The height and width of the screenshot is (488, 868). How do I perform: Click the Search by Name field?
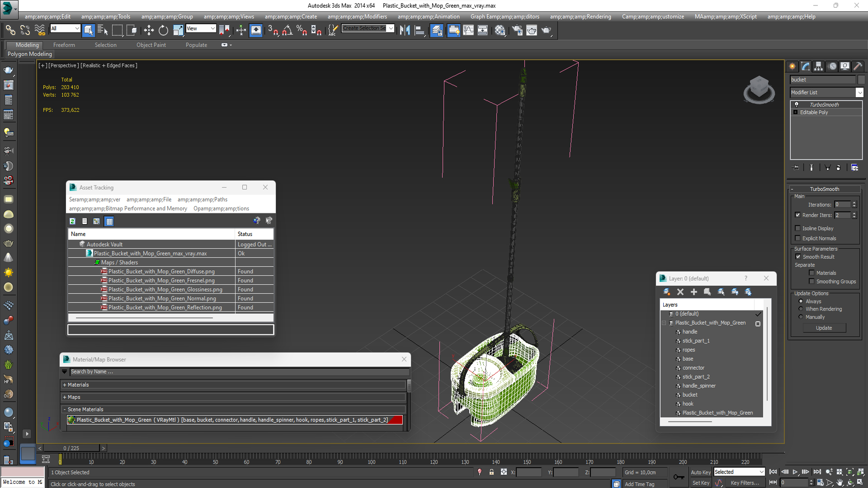coord(240,372)
